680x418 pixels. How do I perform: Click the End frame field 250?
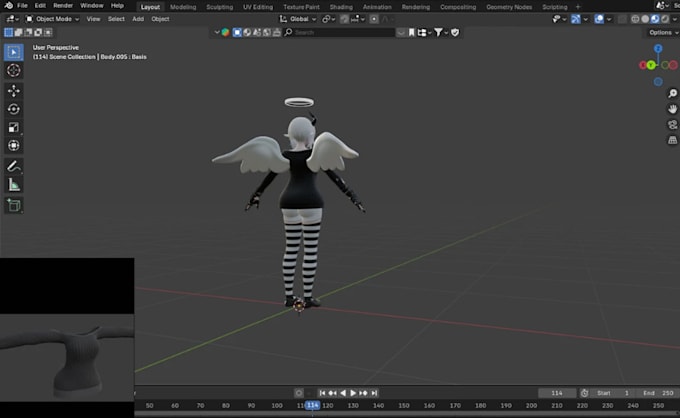(x=658, y=393)
